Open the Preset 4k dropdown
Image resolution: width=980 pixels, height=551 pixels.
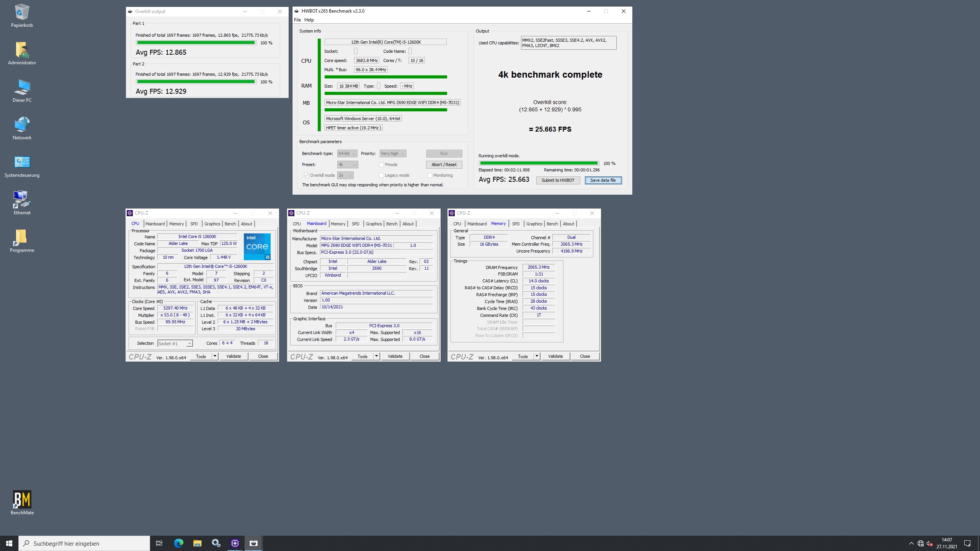coord(348,165)
